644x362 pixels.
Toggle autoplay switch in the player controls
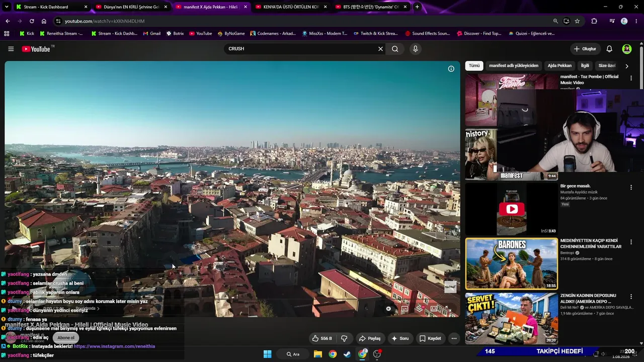[388, 309]
